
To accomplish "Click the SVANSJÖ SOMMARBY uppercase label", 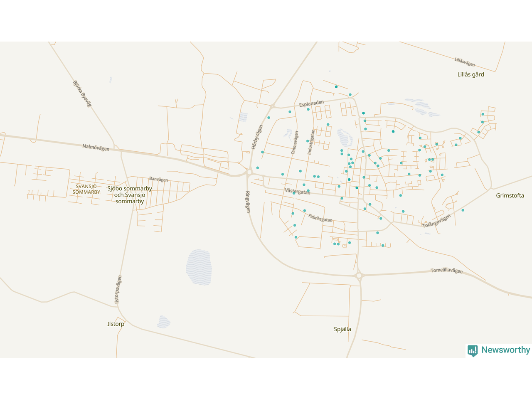I will point(86,189).
